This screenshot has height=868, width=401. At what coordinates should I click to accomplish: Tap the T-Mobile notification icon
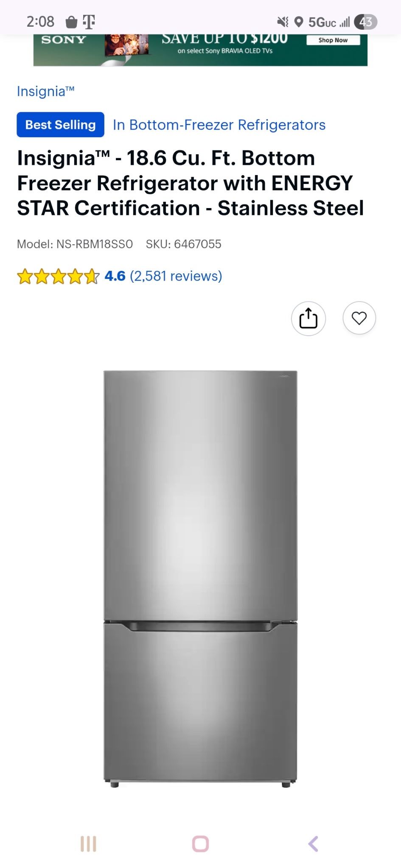(89, 22)
